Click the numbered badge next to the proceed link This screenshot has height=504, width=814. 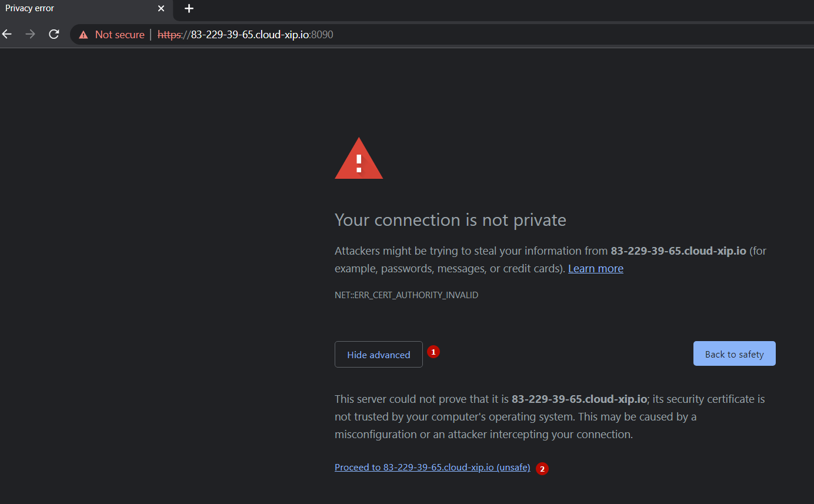pos(542,469)
